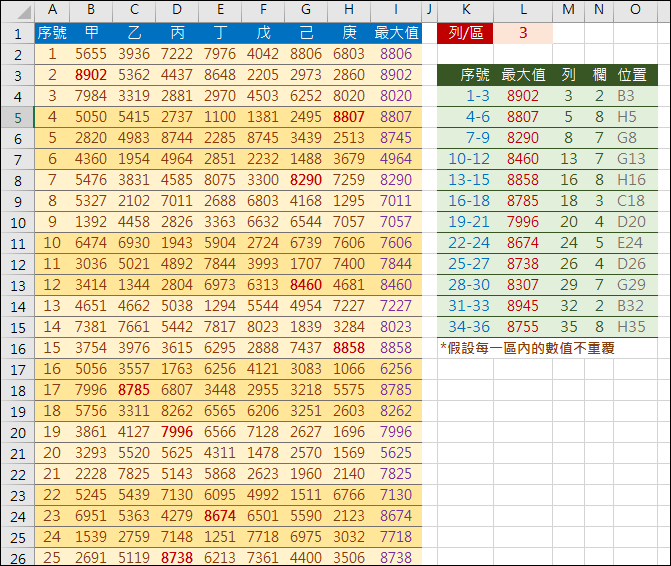Click summary header 欄
671x566 pixels.
pos(599,75)
